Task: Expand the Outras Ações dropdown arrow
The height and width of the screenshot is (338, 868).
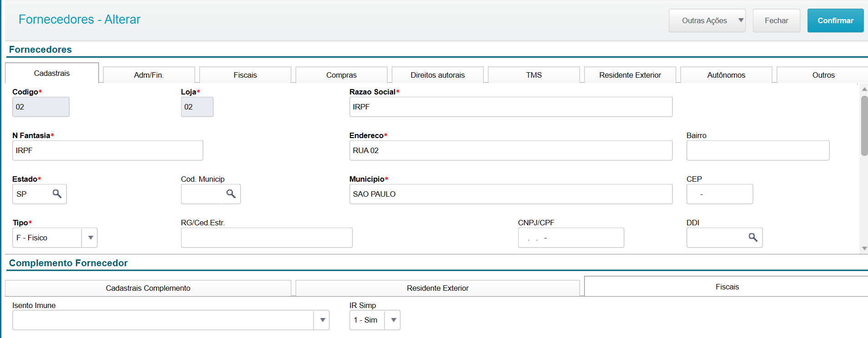Action: click(x=741, y=20)
